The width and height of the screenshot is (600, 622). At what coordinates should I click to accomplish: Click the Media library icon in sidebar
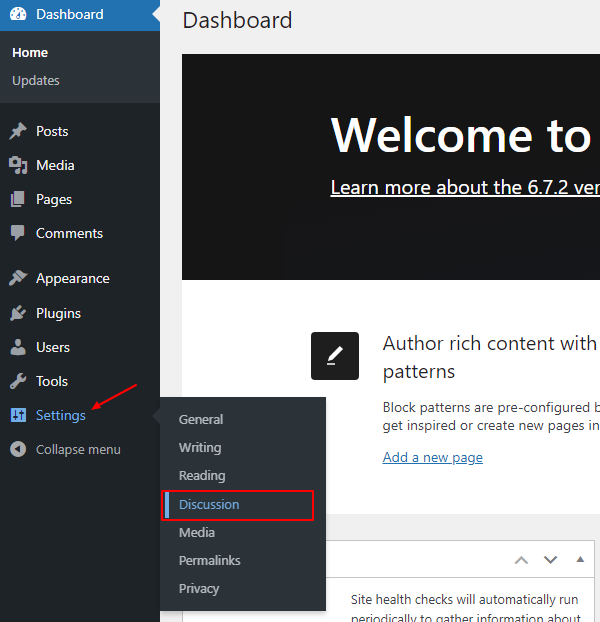click(18, 165)
